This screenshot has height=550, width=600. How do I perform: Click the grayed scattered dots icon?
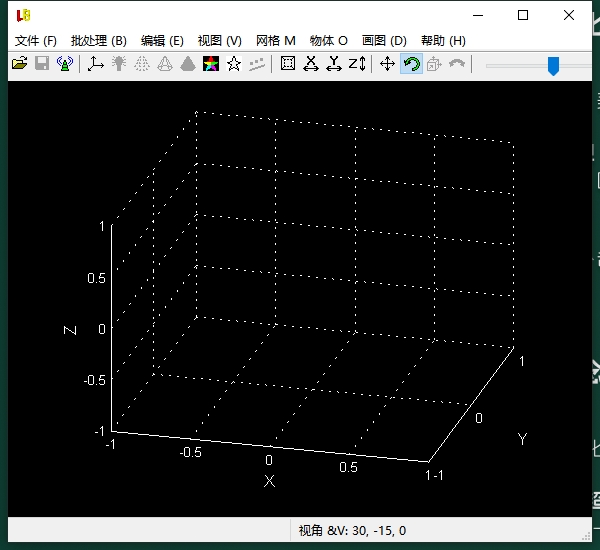257,64
